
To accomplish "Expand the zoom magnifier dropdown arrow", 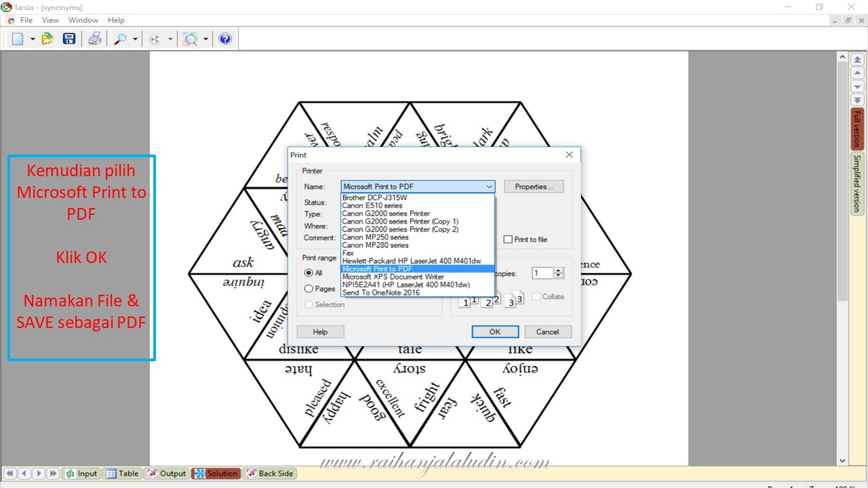I will click(135, 39).
